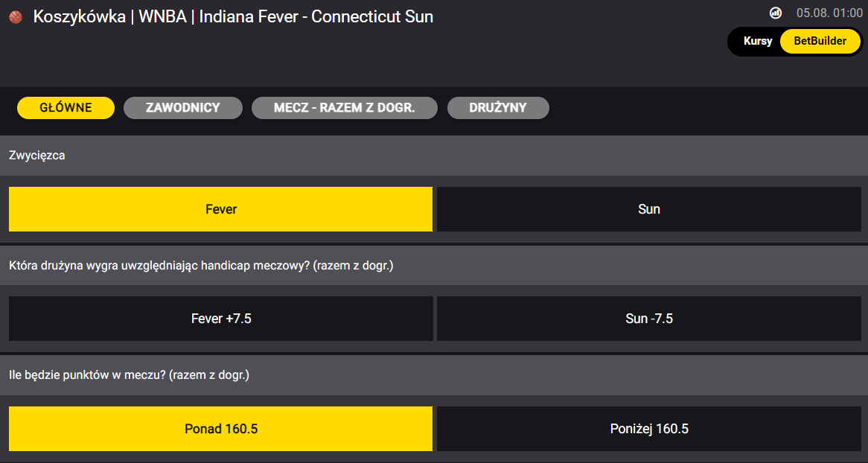Open the ZAWODNICY markets tab
Screen dimensions: 868x463
point(182,107)
